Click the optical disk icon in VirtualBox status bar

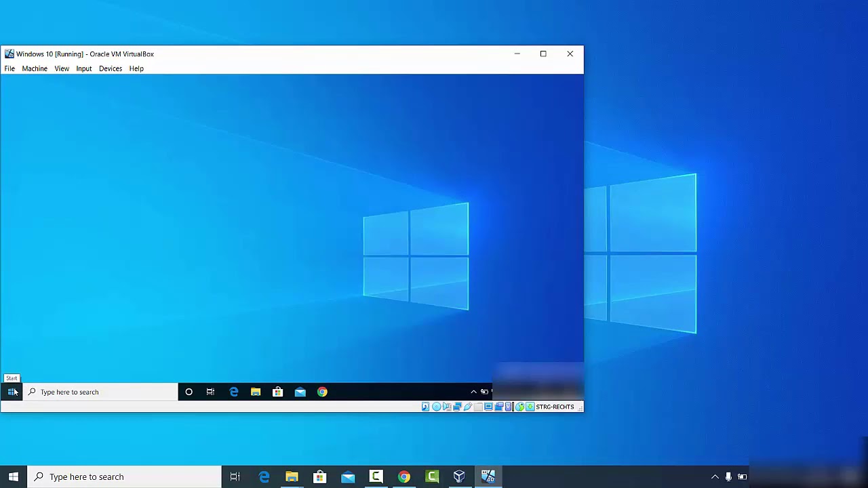pos(437,407)
